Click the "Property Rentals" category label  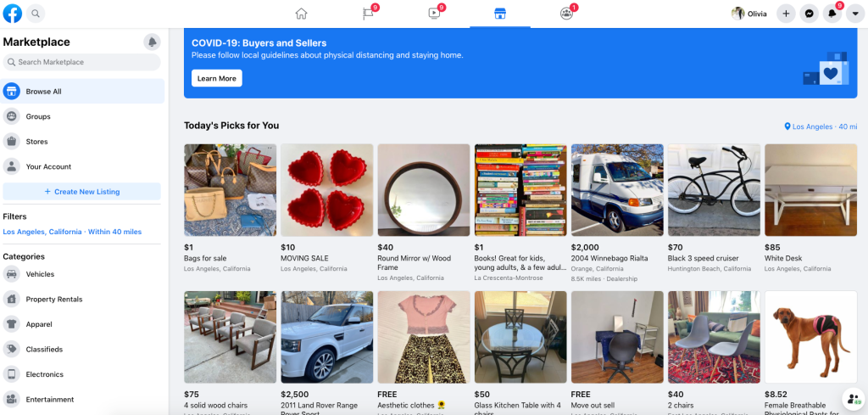54,300
